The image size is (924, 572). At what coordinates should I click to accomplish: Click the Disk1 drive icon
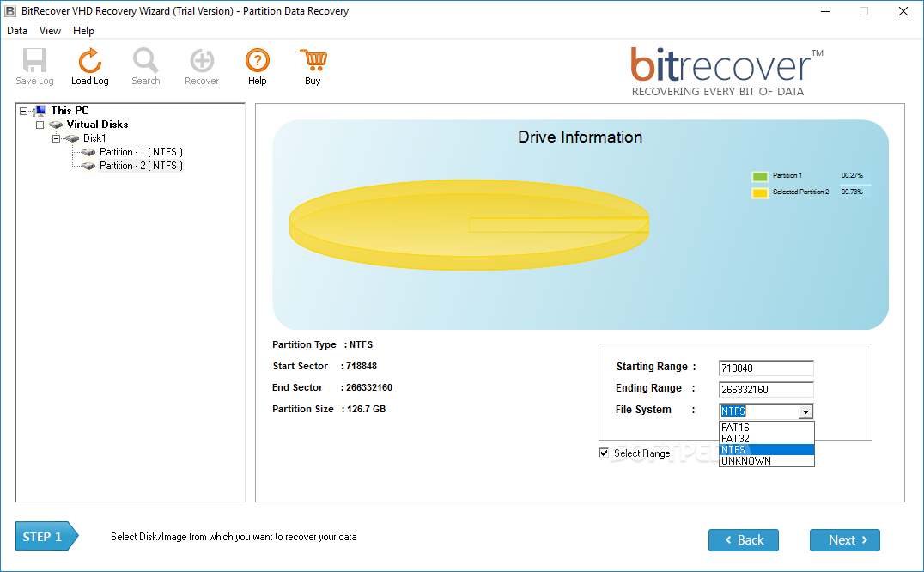click(72, 138)
